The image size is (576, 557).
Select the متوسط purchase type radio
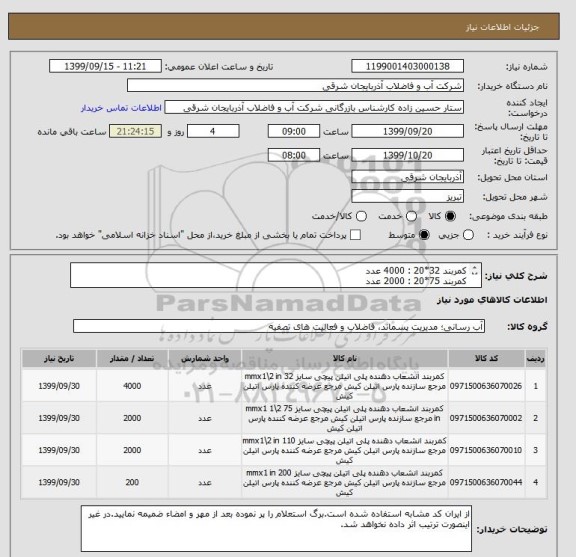tap(424, 235)
